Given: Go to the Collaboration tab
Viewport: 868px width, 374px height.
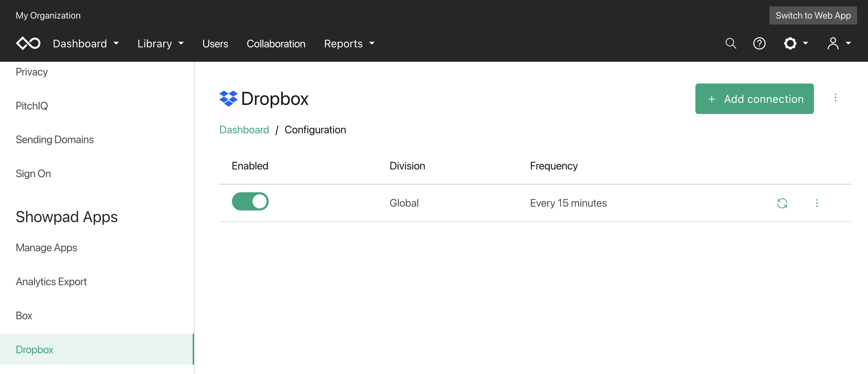Looking at the screenshot, I should point(276,44).
